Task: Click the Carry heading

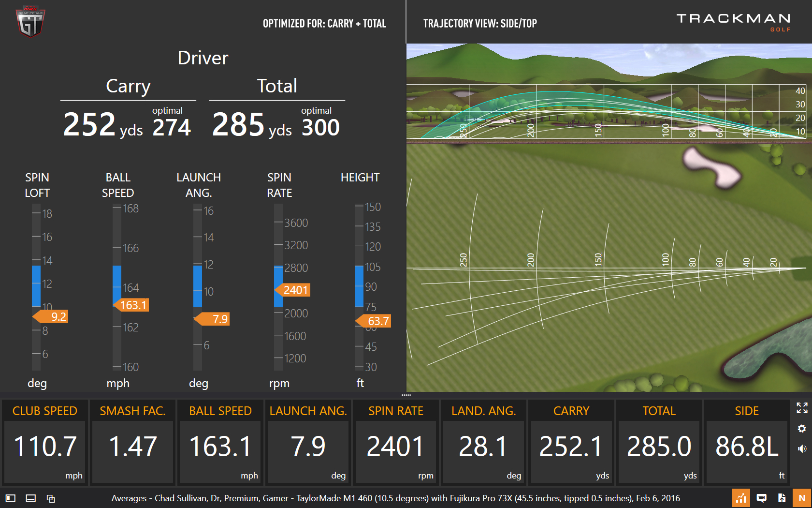Action: [x=128, y=86]
